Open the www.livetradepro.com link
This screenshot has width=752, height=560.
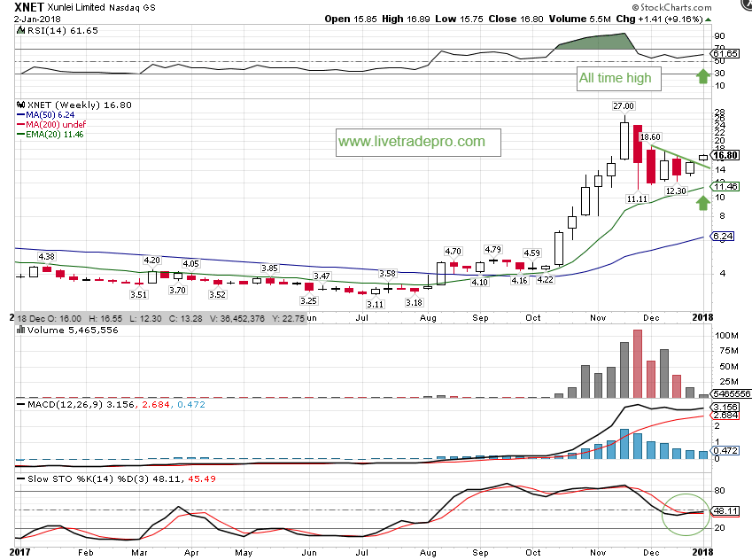[x=411, y=142]
